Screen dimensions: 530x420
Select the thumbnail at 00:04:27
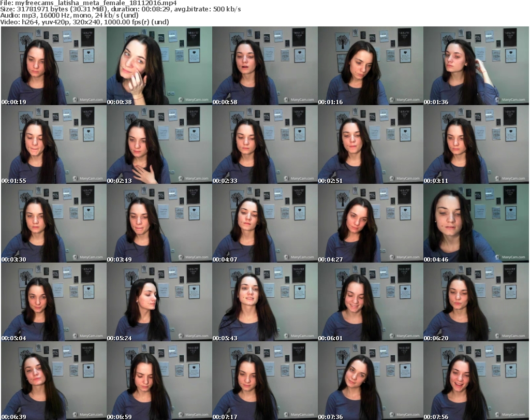pyautogui.click(x=371, y=223)
